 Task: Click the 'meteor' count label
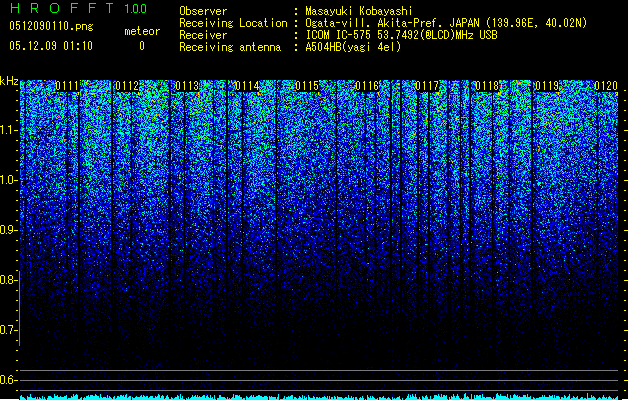click(x=142, y=31)
